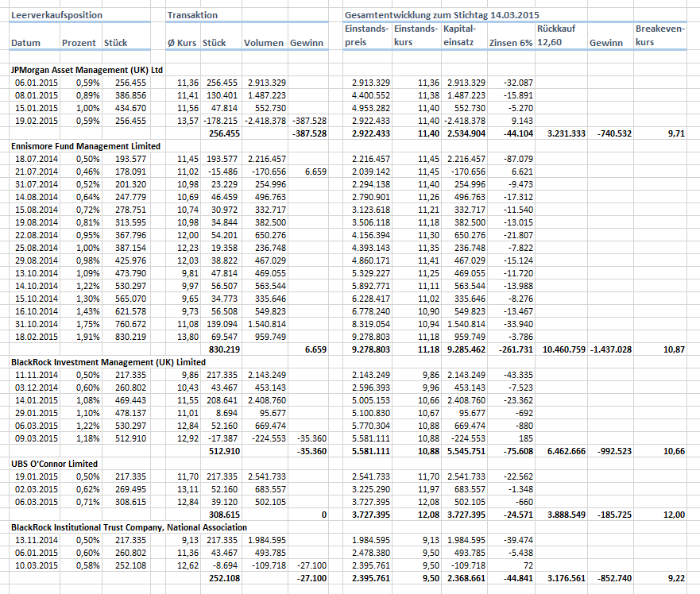
Task: Select breakeven value 10,66
Action: 674,451
